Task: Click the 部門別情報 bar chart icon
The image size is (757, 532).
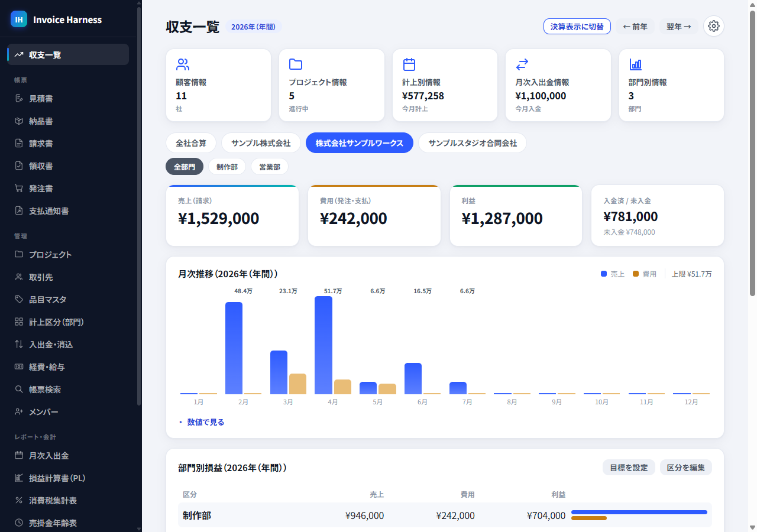Action: [636, 64]
